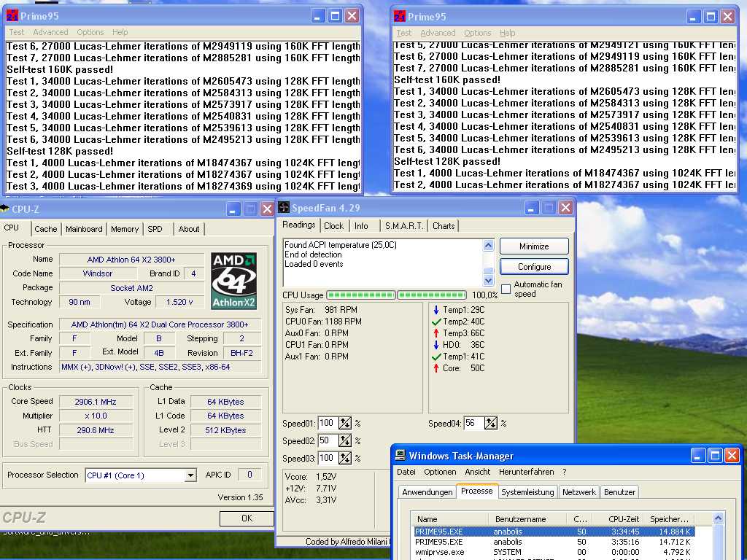Sort processes by CPU-Zeit column header
The height and width of the screenshot is (560, 747).
617,519
